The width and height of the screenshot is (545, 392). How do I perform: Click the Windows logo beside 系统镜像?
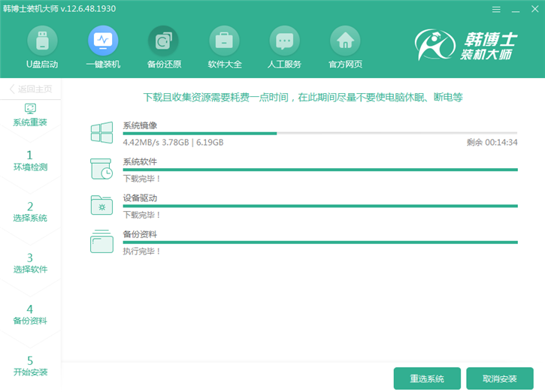pyautogui.click(x=101, y=133)
